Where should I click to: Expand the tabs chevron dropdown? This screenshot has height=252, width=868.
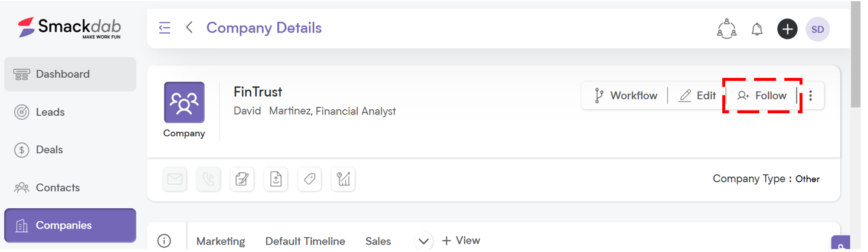[x=423, y=241]
